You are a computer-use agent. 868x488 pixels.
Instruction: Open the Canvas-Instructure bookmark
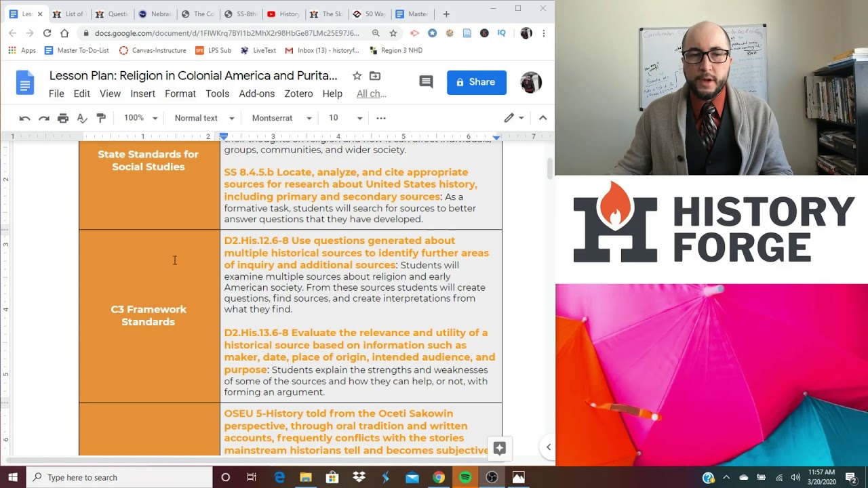tap(153, 50)
